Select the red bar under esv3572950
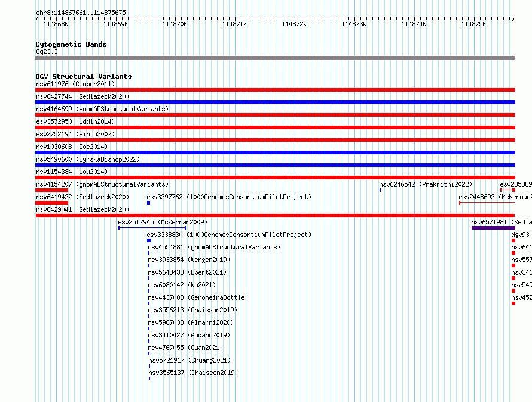Image resolution: width=532 pixels, height=402 pixels. pyautogui.click(x=275, y=127)
